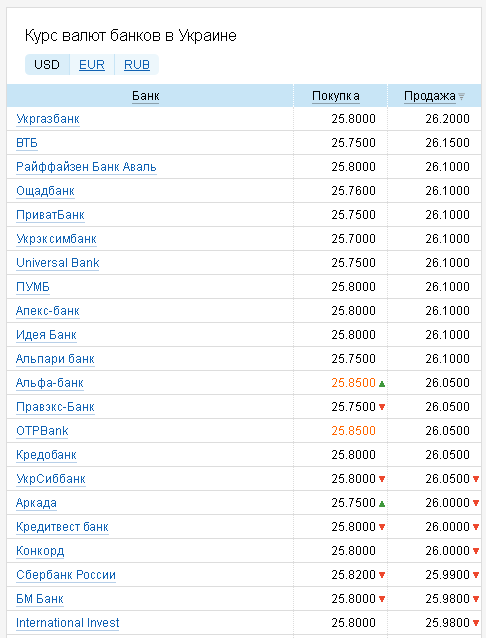Click red down arrow in Правэкс-Банк row

(x=382, y=407)
